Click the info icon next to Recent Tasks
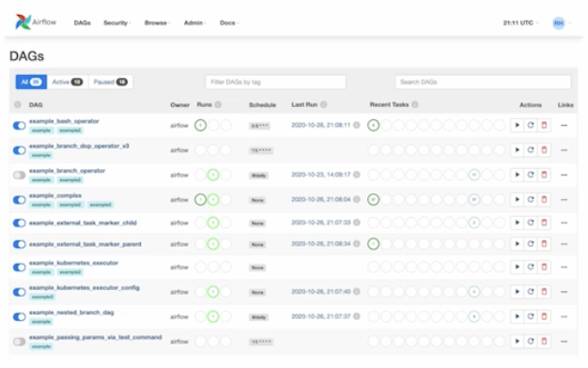Image resolution: width=588 pixels, height=368 pixels. 415,104
